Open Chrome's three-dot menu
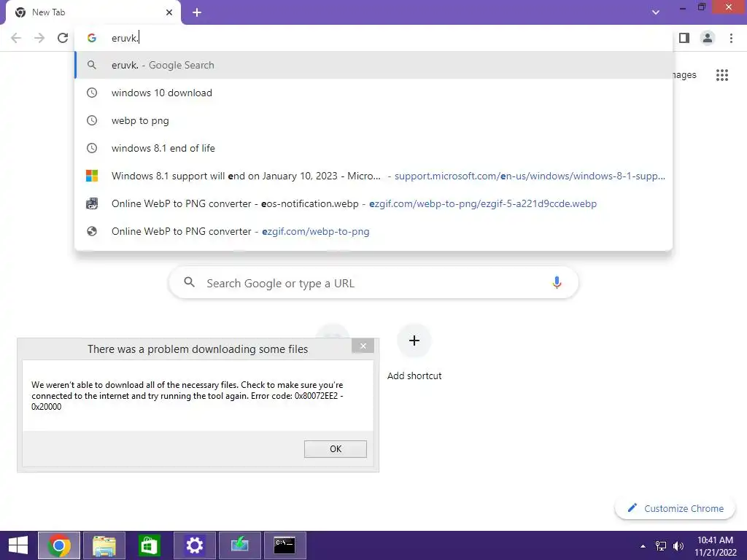The image size is (747, 560). 731,38
